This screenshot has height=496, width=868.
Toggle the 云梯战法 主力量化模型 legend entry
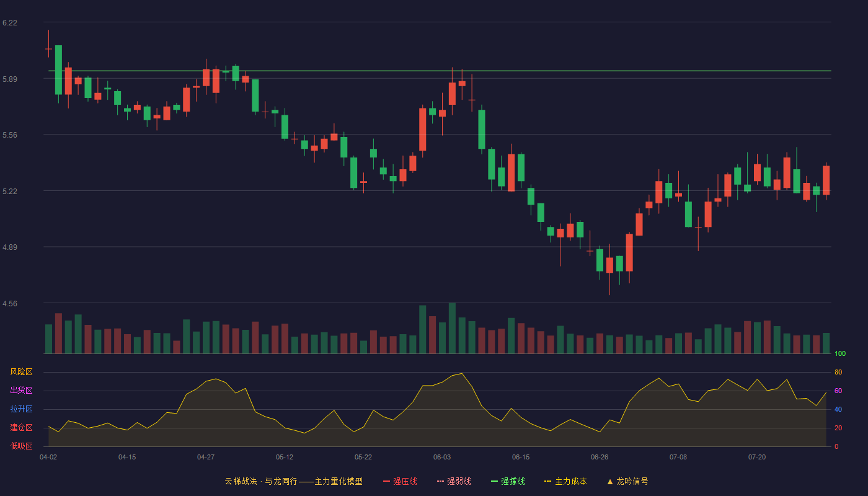pos(293,481)
